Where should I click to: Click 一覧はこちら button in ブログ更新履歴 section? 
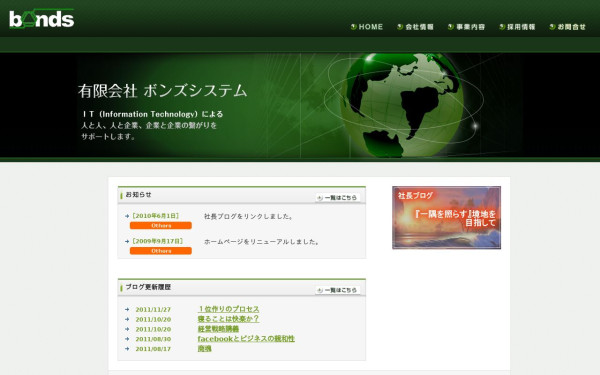[338, 290]
